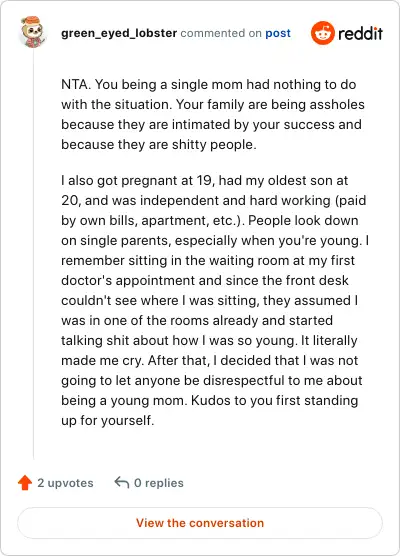Click the green_eyed_lobster avatar image
Image resolution: width=400 pixels, height=556 pixels.
[33, 32]
